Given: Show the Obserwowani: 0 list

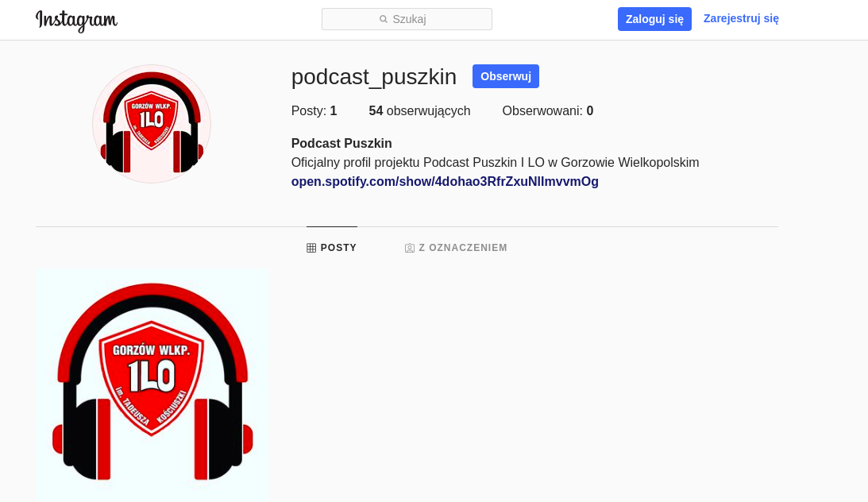Looking at the screenshot, I should (x=547, y=110).
